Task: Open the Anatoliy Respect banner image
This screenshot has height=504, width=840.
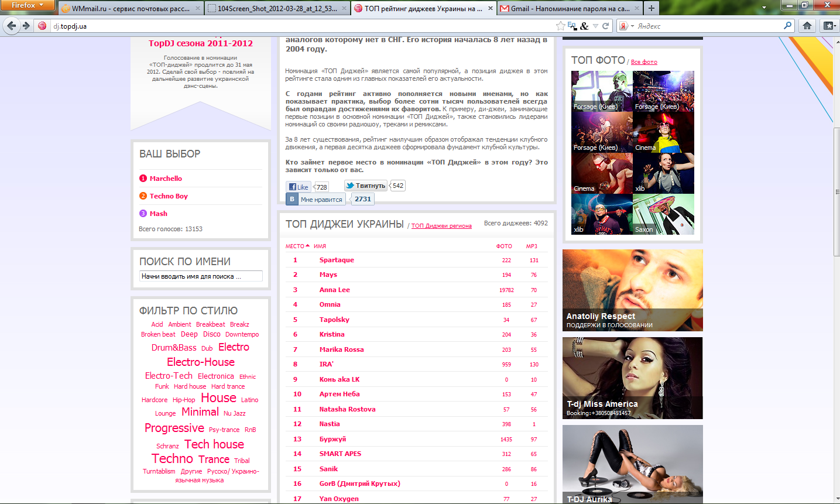Action: pyautogui.click(x=632, y=290)
